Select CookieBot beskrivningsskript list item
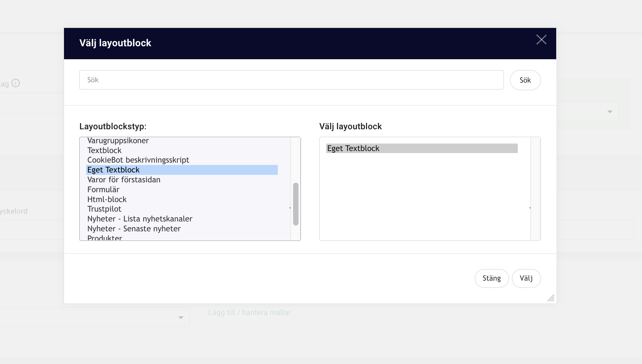The height and width of the screenshot is (364, 642). click(x=182, y=160)
